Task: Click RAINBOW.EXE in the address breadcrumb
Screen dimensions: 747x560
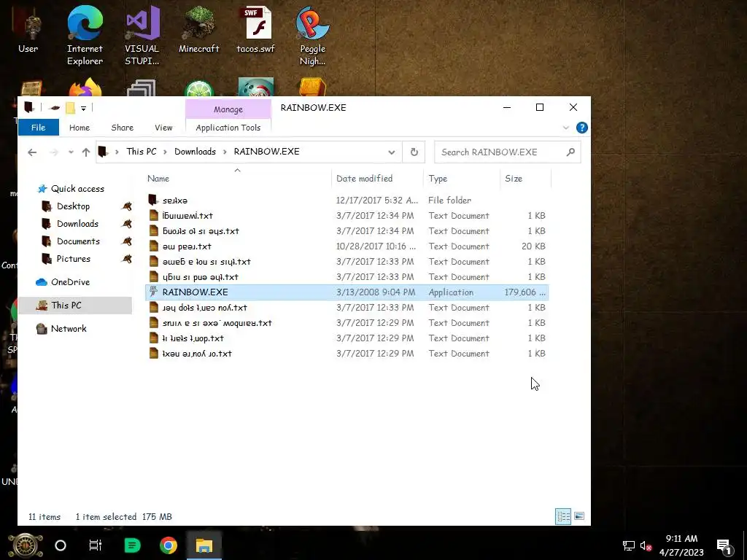Action: pos(266,152)
